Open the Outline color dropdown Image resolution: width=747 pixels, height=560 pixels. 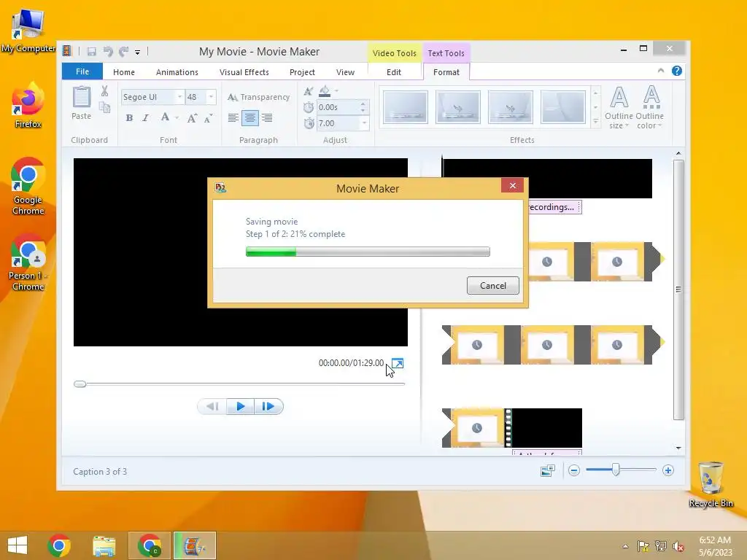650,107
